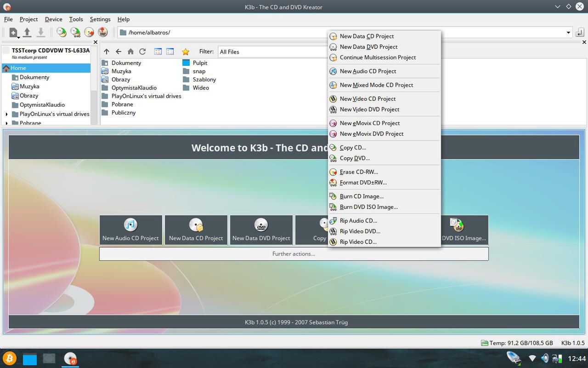Viewport: 588px width, 368px height.
Task: Close the folder tree panel with its X
Action: coord(96,42)
